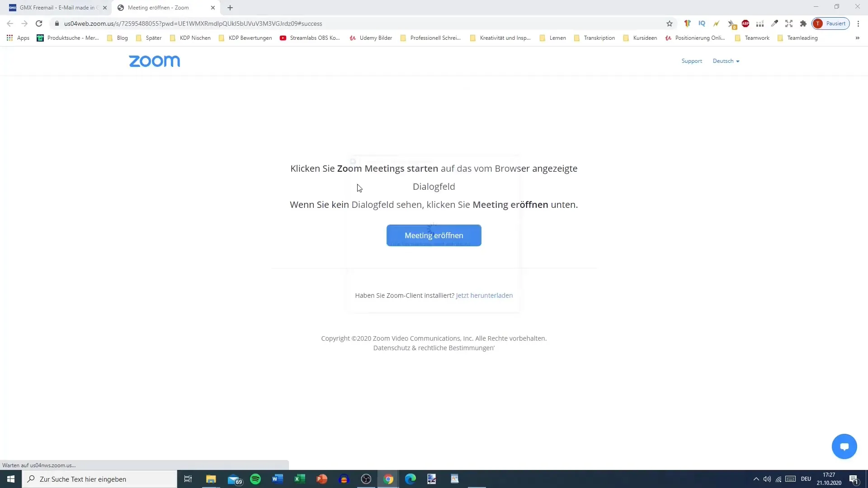Click the bookmark star icon in address bar
Image resolution: width=868 pixels, height=488 pixels.
coord(669,23)
